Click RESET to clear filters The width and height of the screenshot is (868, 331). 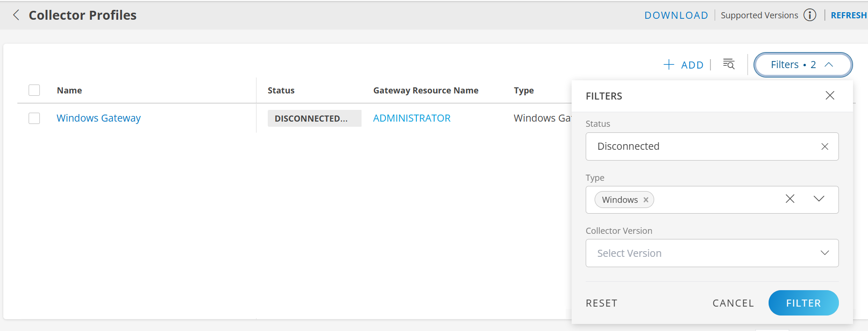coord(601,303)
